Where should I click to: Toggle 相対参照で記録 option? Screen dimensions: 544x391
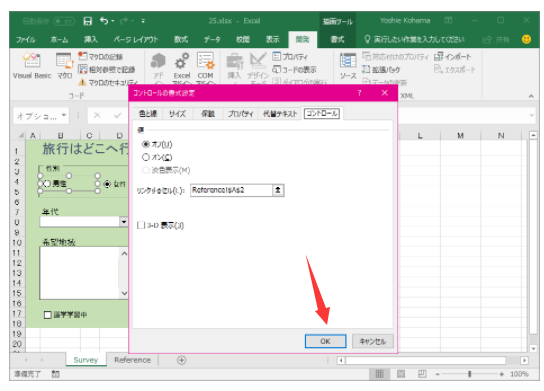(107, 69)
